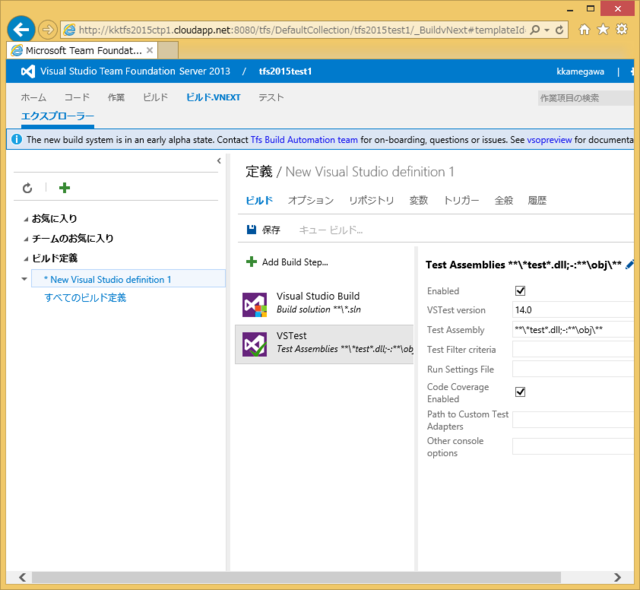Collapse the チームのお気に入り tree node

coord(26,239)
